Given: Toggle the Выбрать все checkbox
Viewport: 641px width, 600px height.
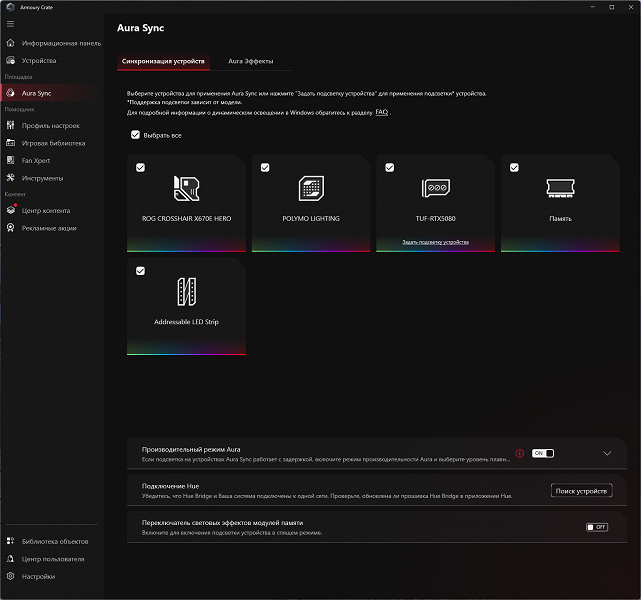Looking at the screenshot, I should (135, 135).
